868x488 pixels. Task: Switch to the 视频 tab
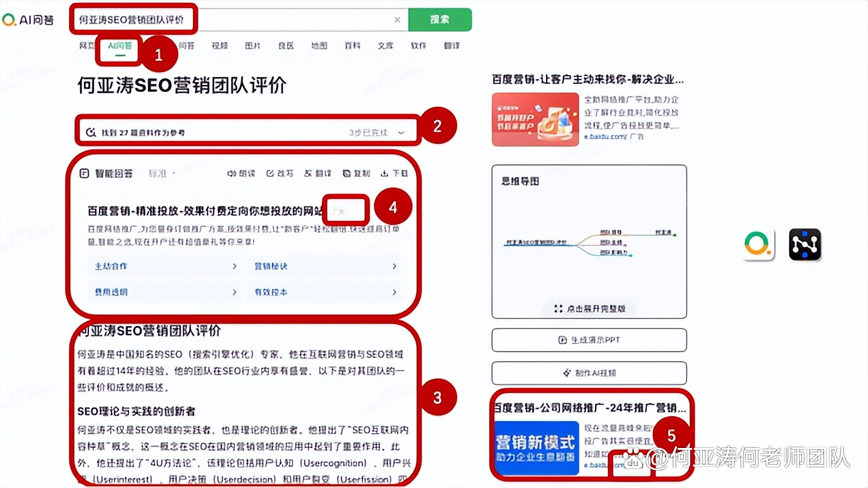[x=220, y=46]
